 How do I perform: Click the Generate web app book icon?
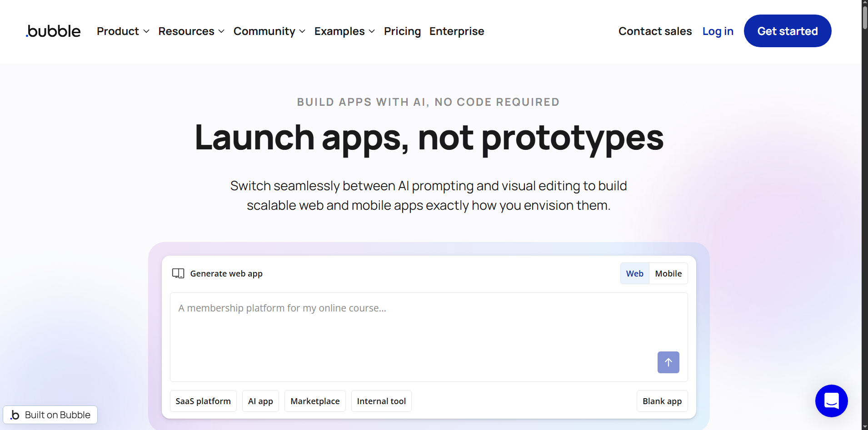178,273
